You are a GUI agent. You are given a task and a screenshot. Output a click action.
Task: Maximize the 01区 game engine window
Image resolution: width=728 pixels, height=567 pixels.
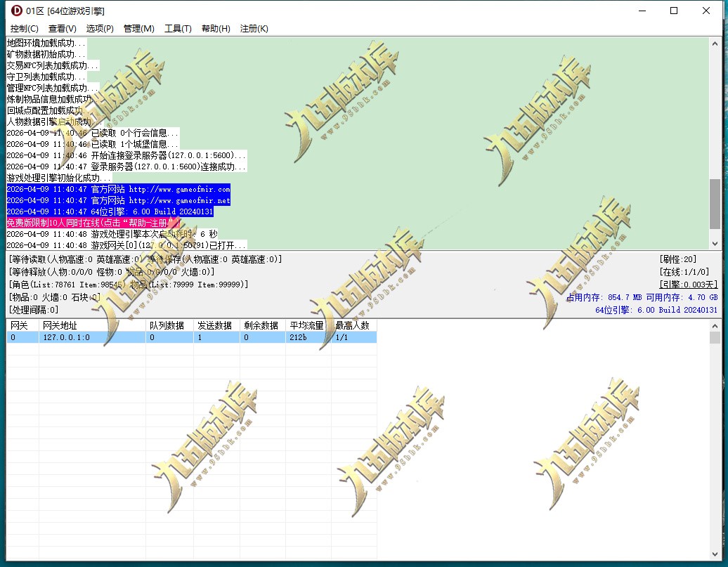pos(674,11)
